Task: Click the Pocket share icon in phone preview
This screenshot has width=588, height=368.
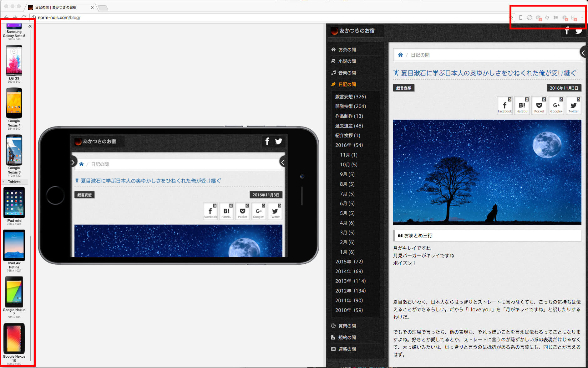Action: pyautogui.click(x=242, y=211)
